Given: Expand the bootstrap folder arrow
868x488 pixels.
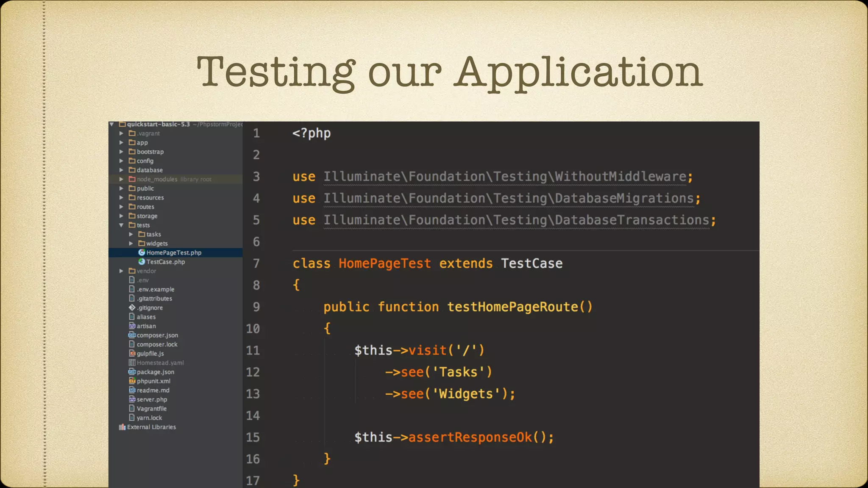Looking at the screenshot, I should pyautogui.click(x=121, y=152).
